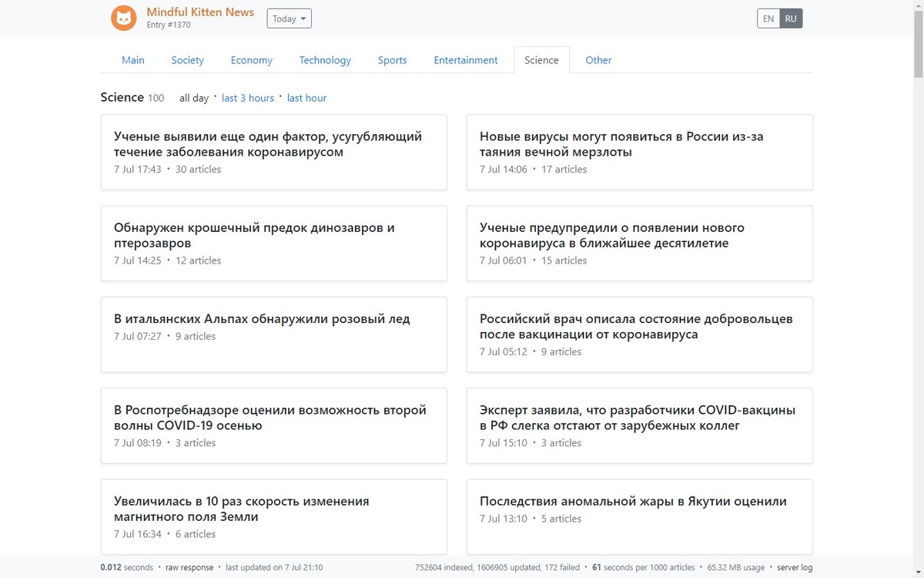Viewport: 924px width, 578px height.
Task: Open the permafrost viruses in Russia story
Action: point(621,144)
